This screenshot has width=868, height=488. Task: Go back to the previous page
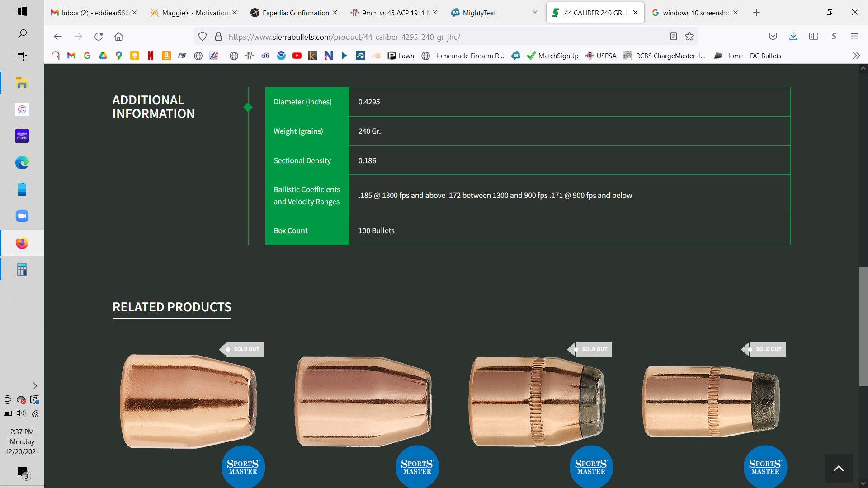(x=57, y=37)
